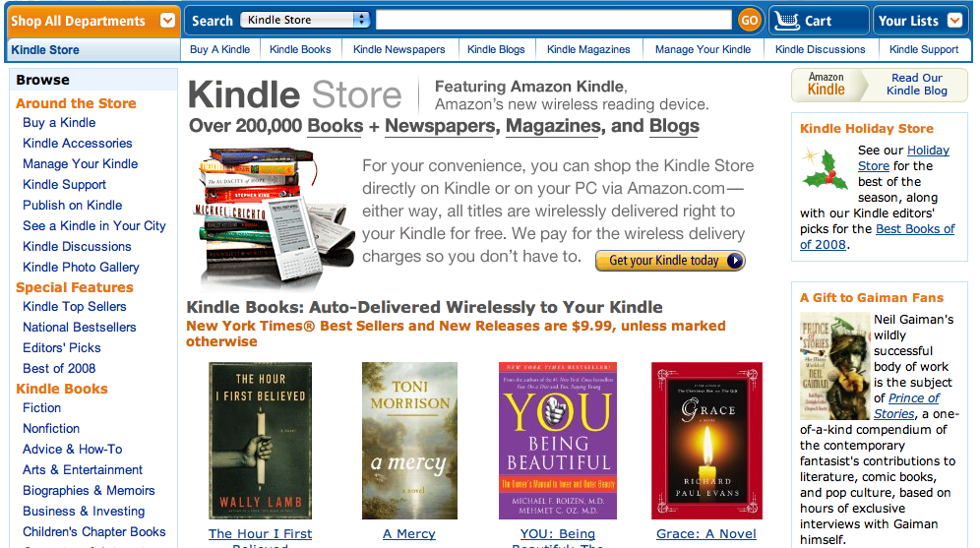Click arrow icon on Get your Kindle today
Screen dimensions: 980x548
(x=736, y=261)
